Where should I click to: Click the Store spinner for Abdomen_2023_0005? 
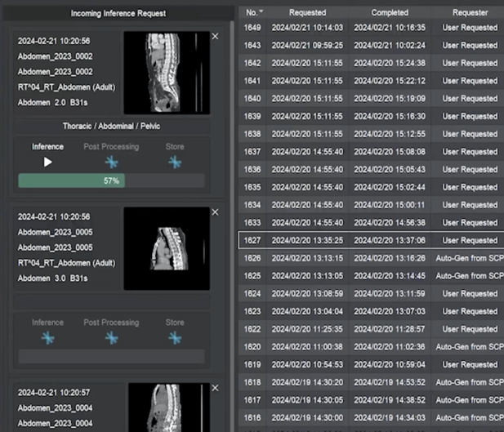pos(175,337)
